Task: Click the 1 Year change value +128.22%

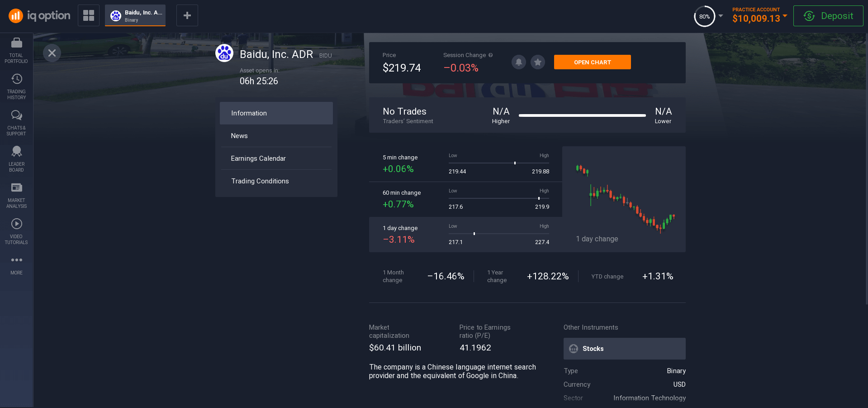Action: coord(548,276)
